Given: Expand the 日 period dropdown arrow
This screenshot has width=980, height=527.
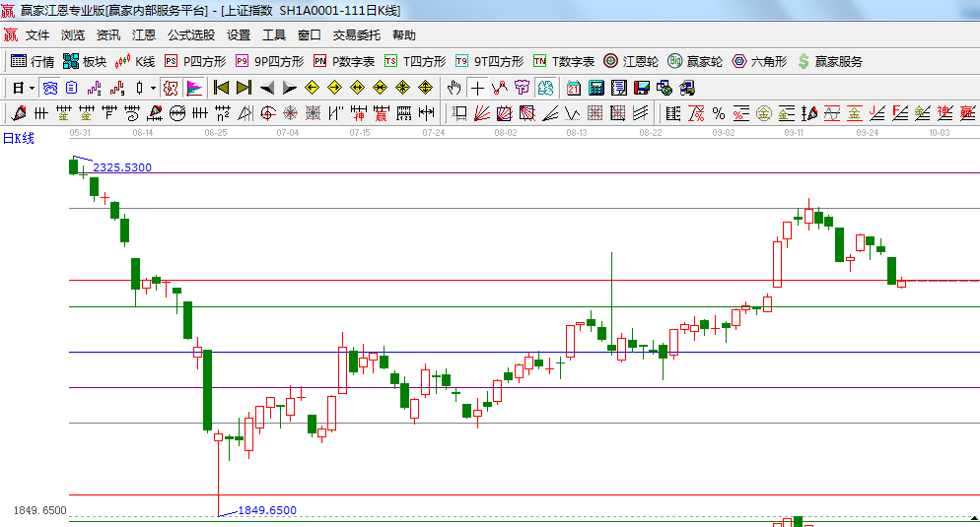Looking at the screenshot, I should pos(32,88).
